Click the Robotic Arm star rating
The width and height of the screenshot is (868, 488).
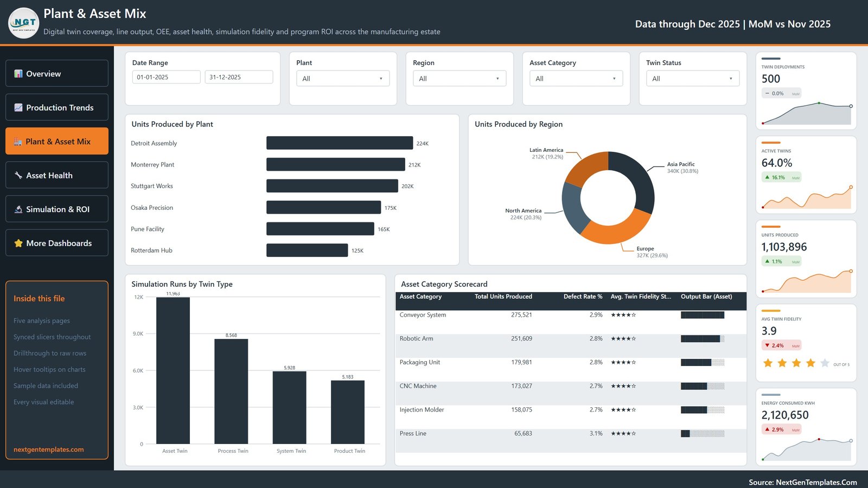[623, 339]
